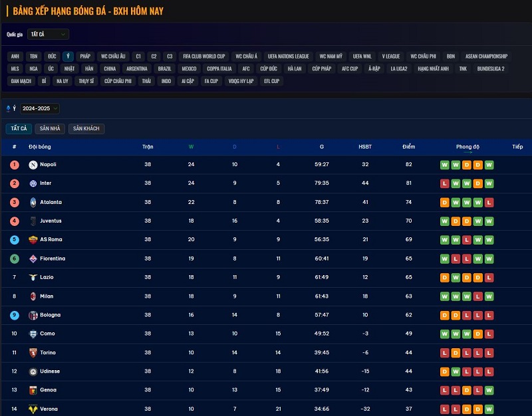532x416 pixels.
Task: Click Napoli's points value 82
Action: (408, 164)
